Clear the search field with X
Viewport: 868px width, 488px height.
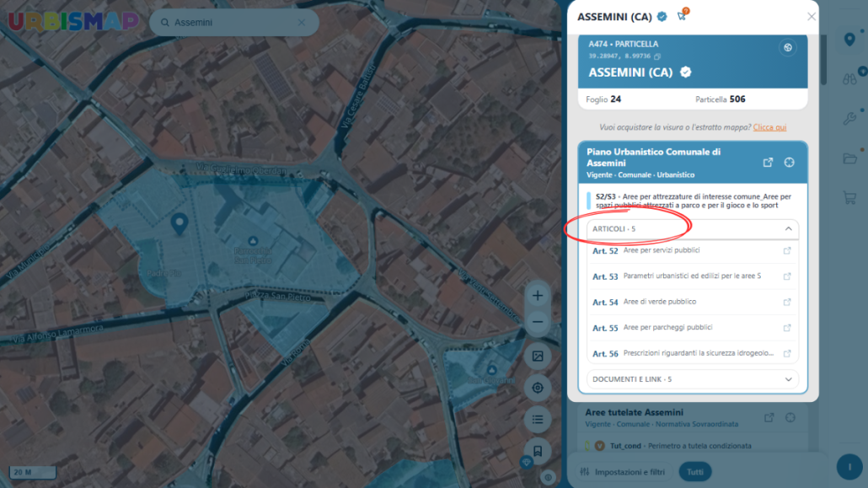coord(302,23)
